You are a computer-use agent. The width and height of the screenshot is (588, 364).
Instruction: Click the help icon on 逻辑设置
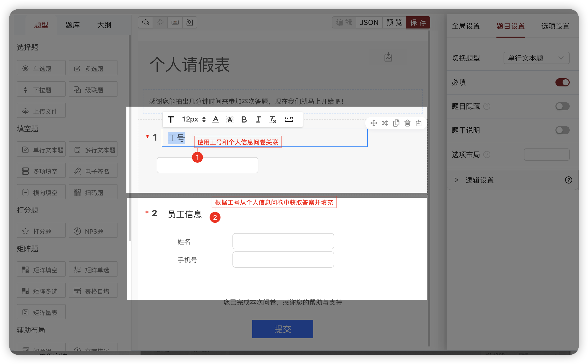[569, 180]
